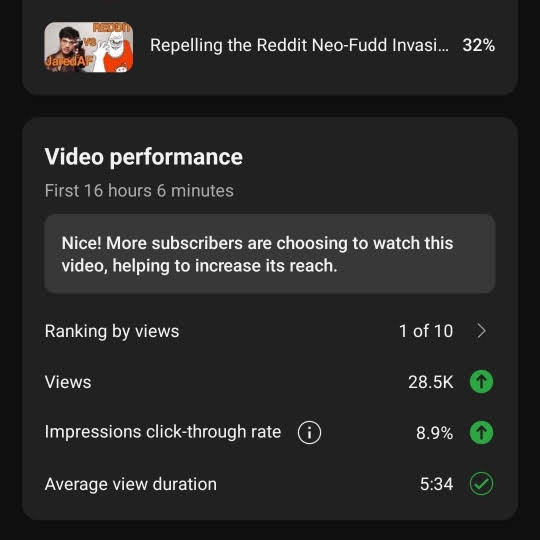
Task: Tap the 8.9% click-through value
Action: (435, 433)
